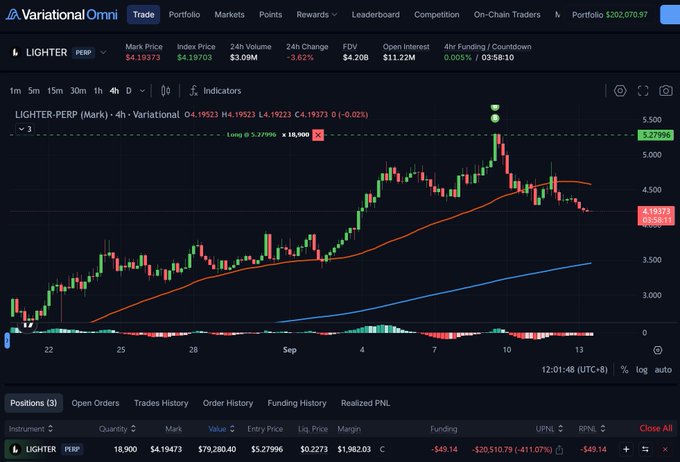Image resolution: width=680 pixels, height=462 pixels.
Task: Click Close All positions
Action: [x=656, y=428]
